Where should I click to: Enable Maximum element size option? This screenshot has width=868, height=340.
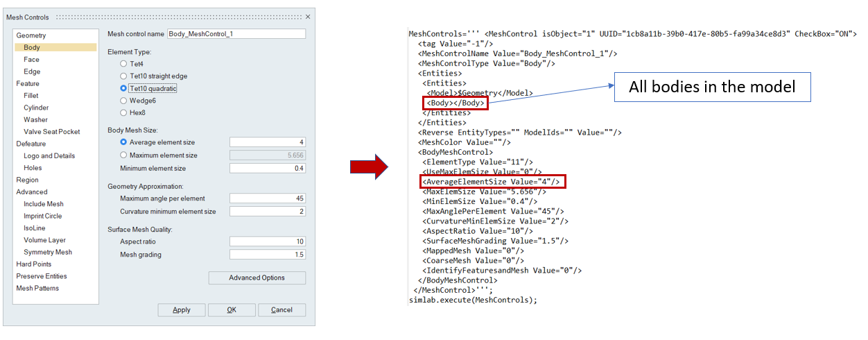click(123, 155)
